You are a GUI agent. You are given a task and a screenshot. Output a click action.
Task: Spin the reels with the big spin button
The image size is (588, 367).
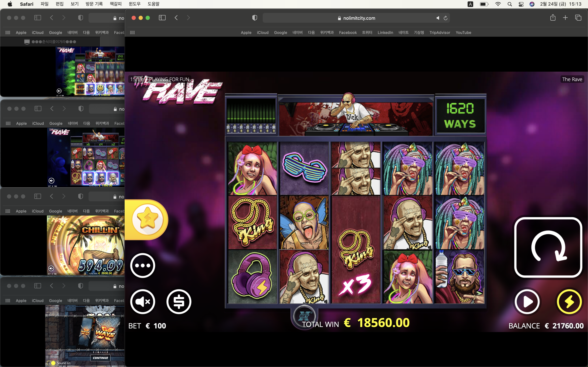pyautogui.click(x=548, y=247)
